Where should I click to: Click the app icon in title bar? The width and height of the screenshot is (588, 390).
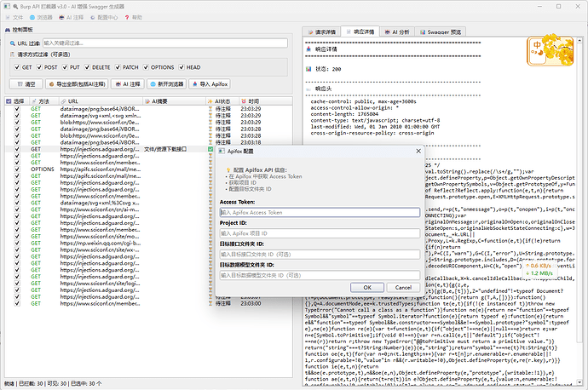click(8, 6)
